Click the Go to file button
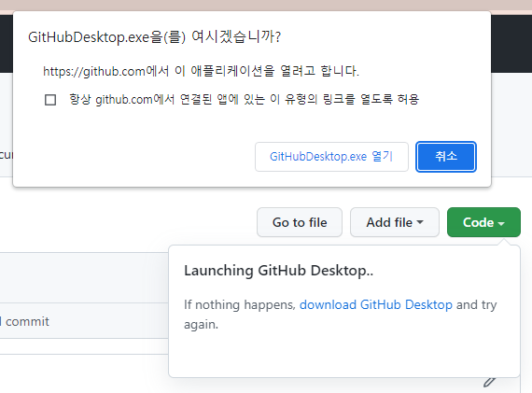The image size is (532, 393). pos(300,222)
